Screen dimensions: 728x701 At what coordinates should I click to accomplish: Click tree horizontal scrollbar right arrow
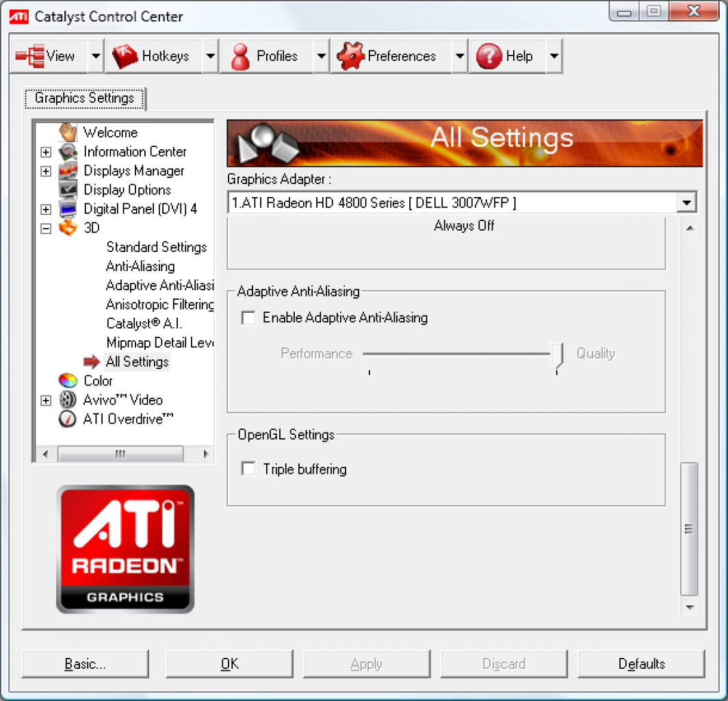206,454
